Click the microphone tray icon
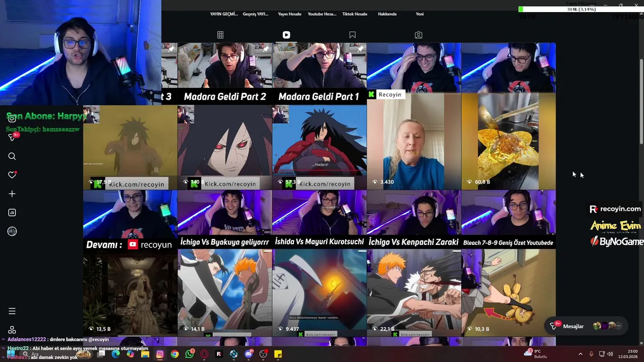Screen dimensions: 644x362 tap(591, 354)
